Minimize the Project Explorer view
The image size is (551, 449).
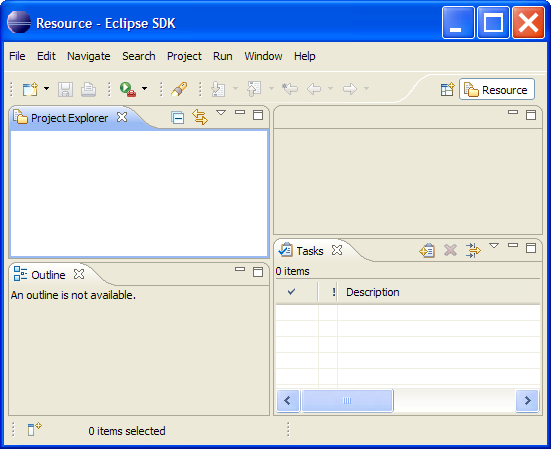(x=240, y=112)
